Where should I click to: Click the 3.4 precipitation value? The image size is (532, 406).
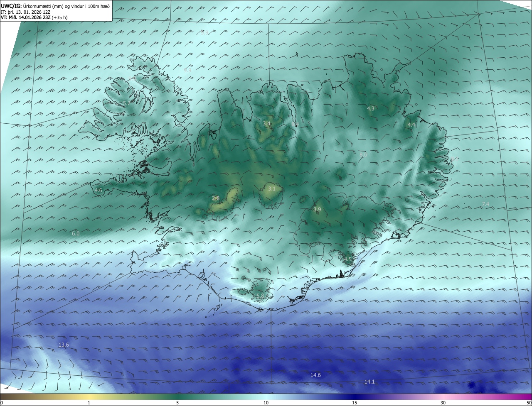(x=267, y=124)
